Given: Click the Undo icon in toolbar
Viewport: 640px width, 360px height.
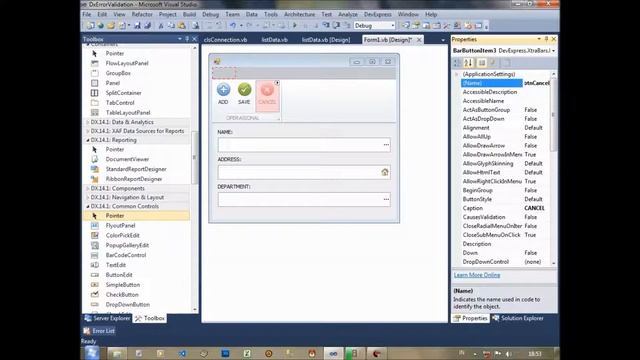Looking at the screenshot, I should point(232,26).
